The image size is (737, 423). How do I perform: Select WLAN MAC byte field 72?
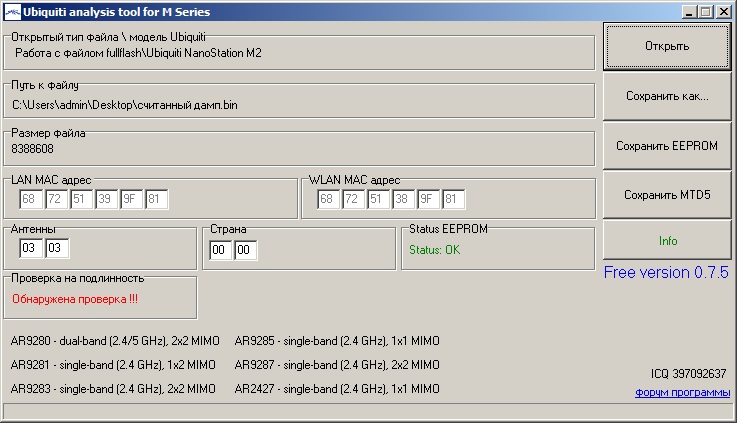pyautogui.click(x=353, y=199)
